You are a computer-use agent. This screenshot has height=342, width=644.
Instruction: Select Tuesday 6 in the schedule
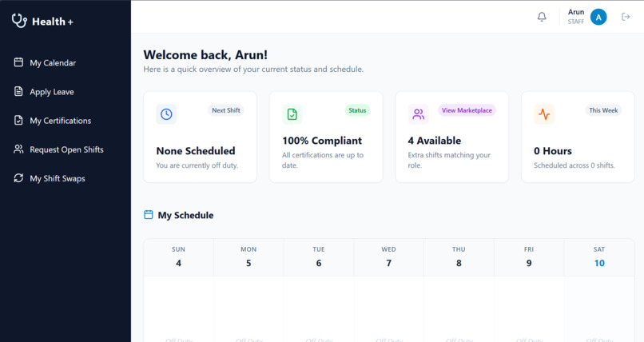(x=319, y=257)
